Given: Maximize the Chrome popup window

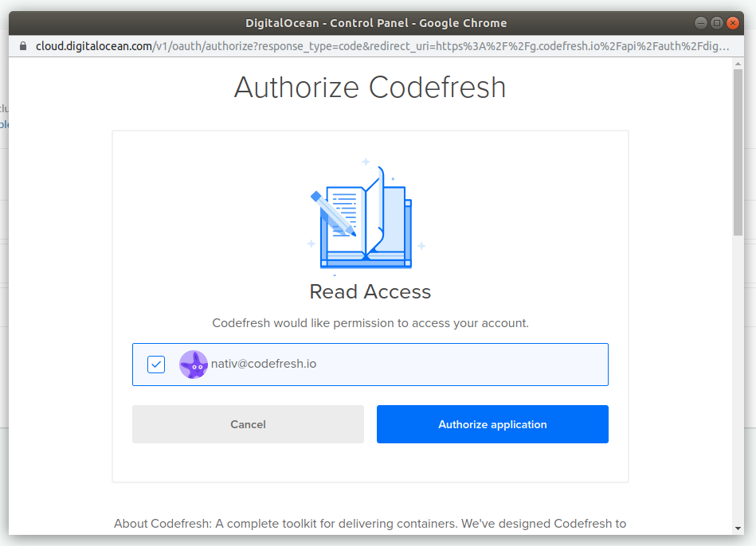Looking at the screenshot, I should (716, 23).
